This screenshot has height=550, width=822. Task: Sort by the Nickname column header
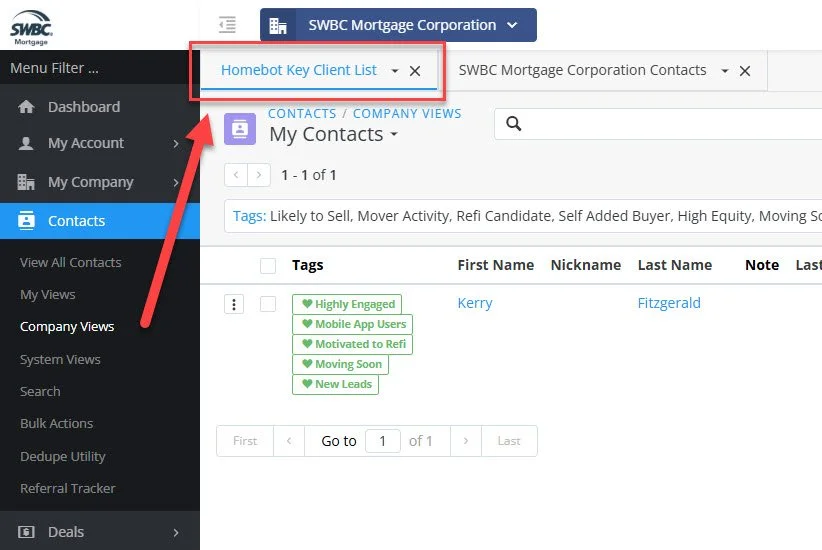click(586, 265)
